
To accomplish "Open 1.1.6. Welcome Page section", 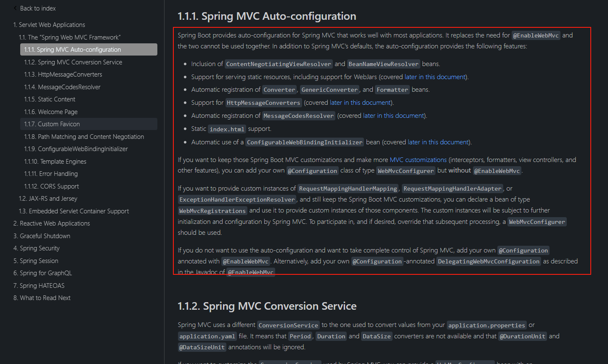I will click(x=51, y=112).
